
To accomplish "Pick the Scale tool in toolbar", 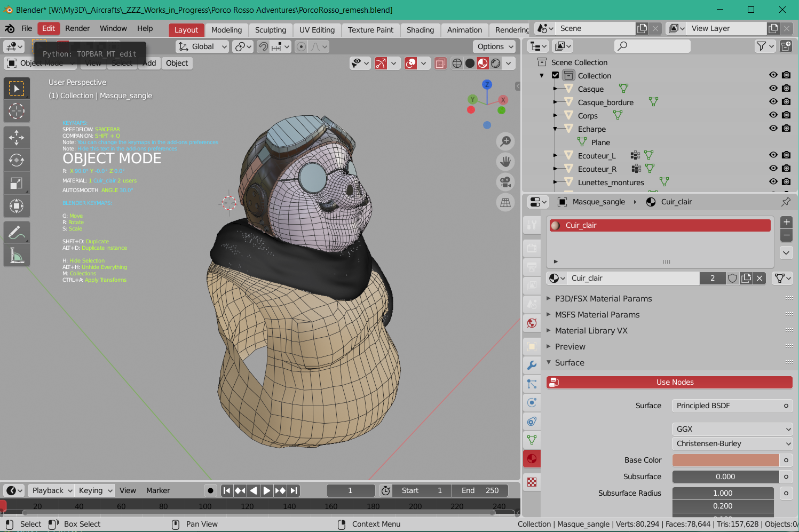I will coord(17,183).
